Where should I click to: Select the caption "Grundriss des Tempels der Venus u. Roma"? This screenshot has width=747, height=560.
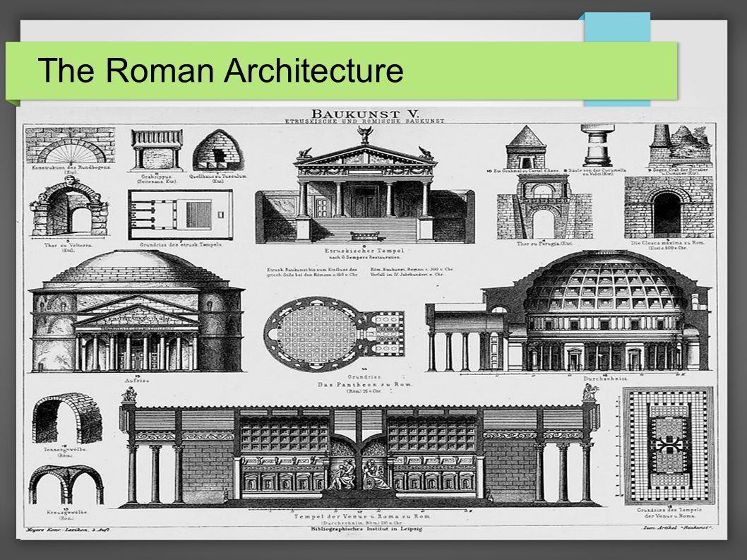pyautogui.click(x=669, y=513)
